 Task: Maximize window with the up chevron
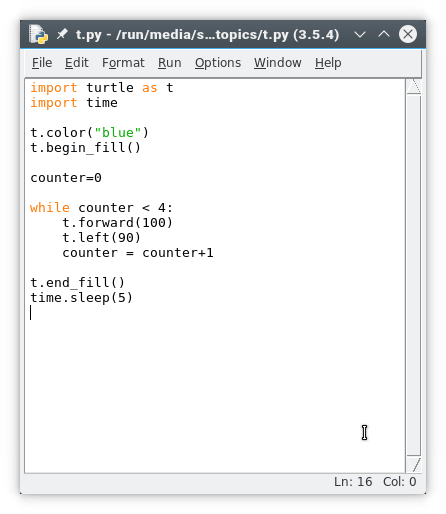384,34
